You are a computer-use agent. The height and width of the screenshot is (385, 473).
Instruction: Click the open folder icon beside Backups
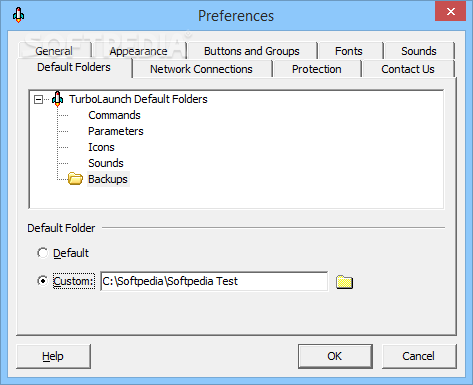[75, 179]
